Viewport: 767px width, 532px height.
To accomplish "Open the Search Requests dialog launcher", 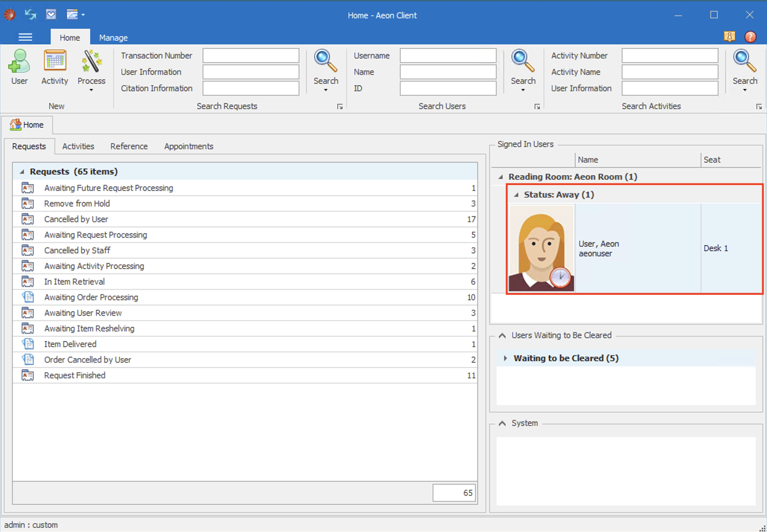I will click(340, 106).
